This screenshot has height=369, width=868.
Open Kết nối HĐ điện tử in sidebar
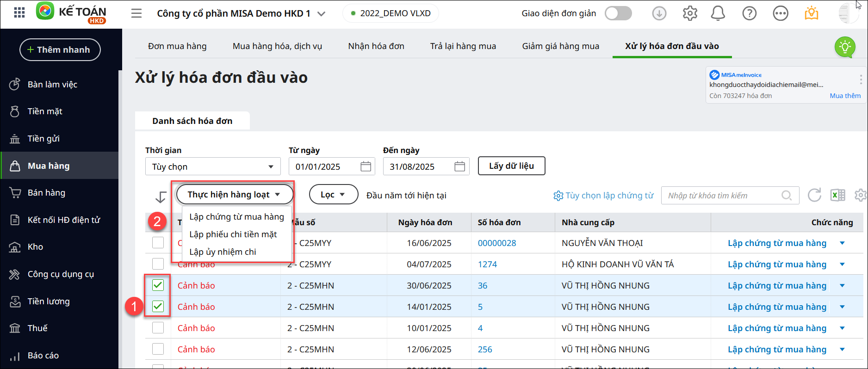59,220
